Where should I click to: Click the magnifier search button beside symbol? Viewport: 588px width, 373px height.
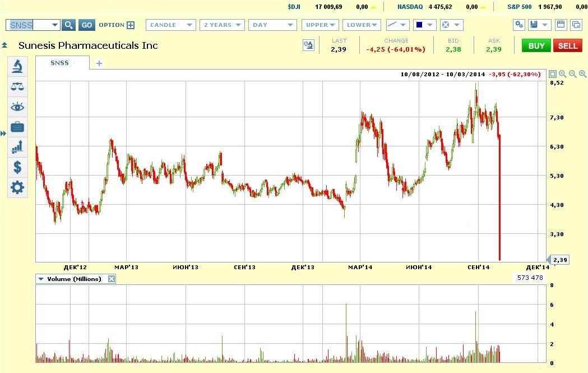[68, 25]
